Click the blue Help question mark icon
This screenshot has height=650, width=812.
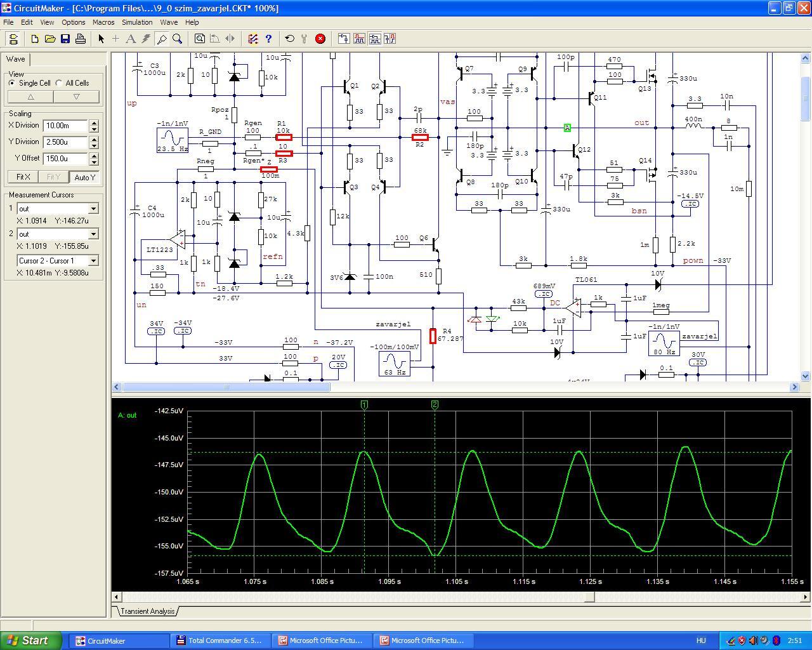point(268,39)
